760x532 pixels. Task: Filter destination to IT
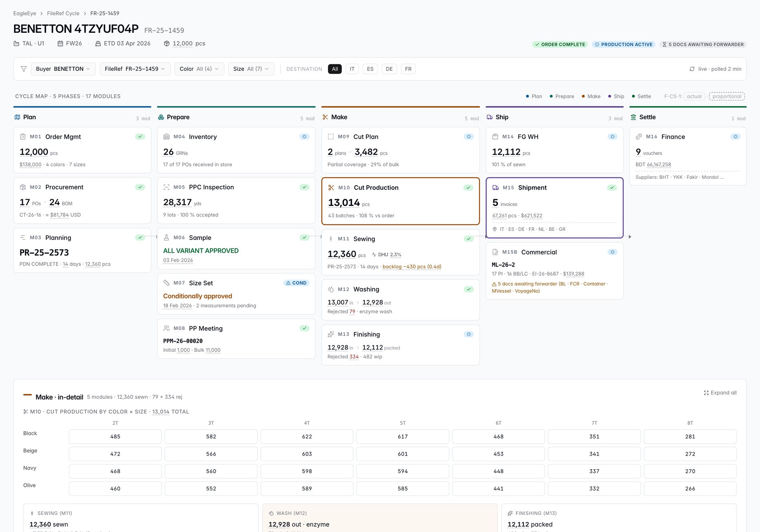click(x=352, y=69)
